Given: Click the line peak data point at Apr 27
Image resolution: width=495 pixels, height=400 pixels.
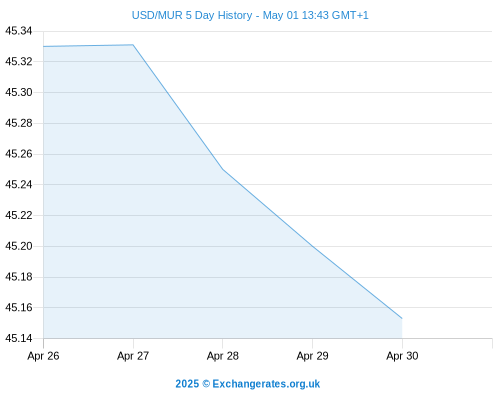Looking at the screenshot, I should (x=133, y=45).
